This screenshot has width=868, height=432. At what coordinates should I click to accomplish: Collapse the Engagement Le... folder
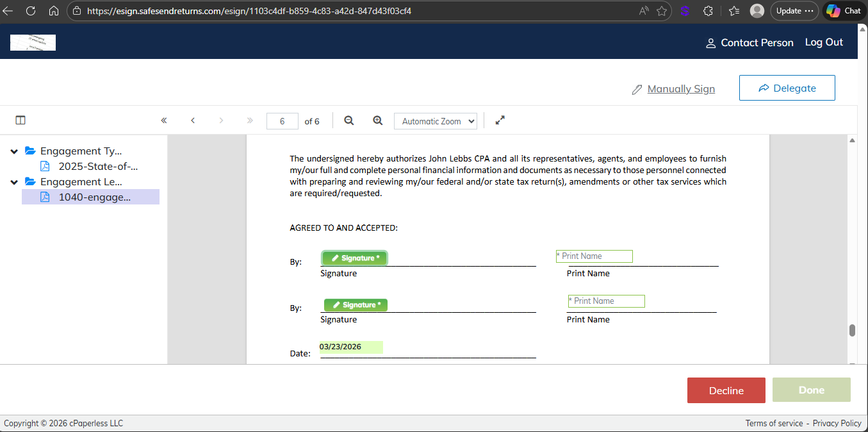tap(14, 182)
